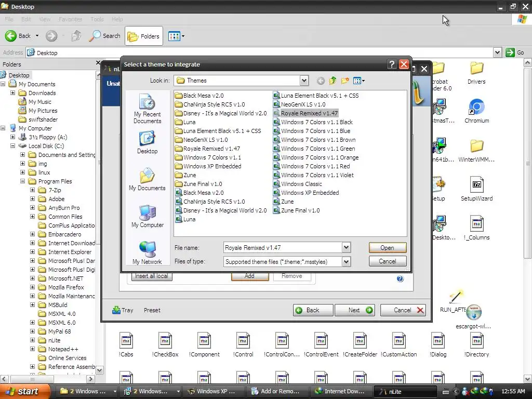The height and width of the screenshot is (399, 532).
Task: Click the Up One Level icon in dialog
Action: coord(333,81)
